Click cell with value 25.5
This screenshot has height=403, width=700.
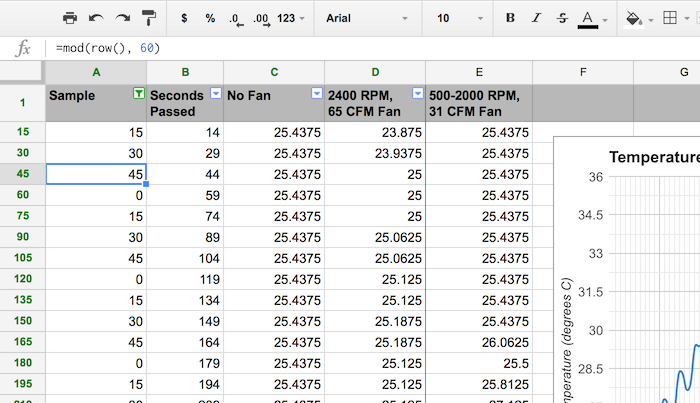(x=479, y=363)
